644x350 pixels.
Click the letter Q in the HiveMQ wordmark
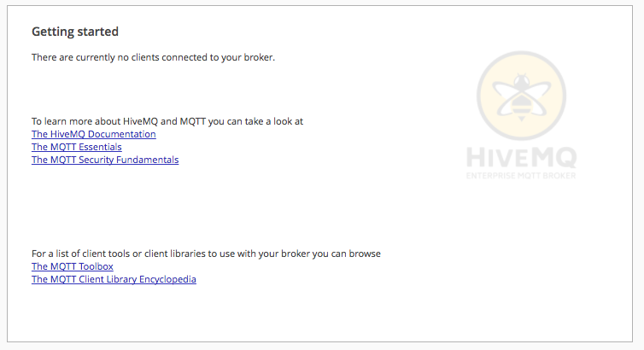click(x=564, y=158)
